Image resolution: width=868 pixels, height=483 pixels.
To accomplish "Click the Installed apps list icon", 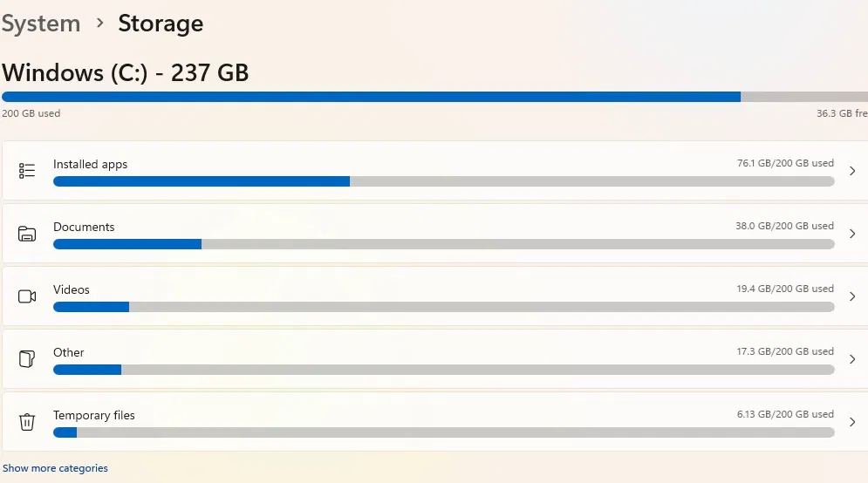I will click(x=27, y=171).
